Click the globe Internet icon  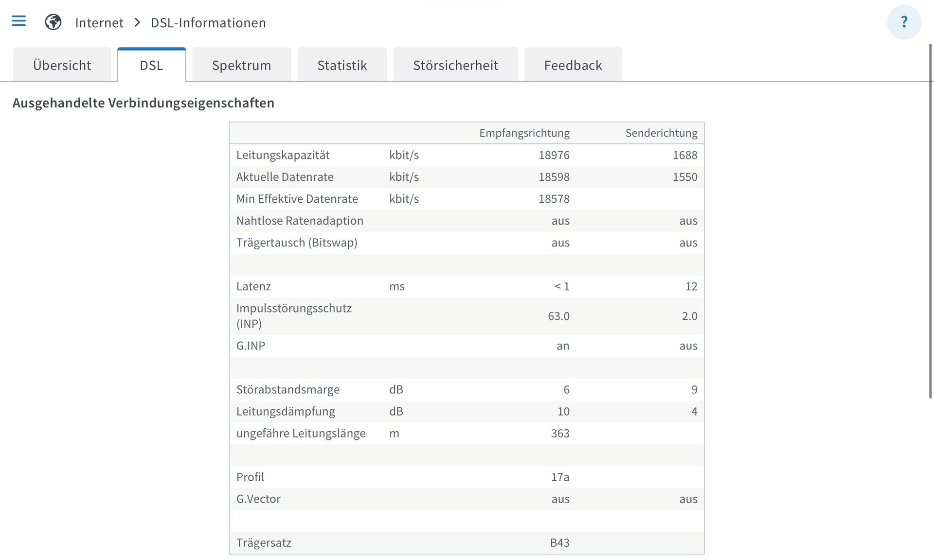[53, 22]
